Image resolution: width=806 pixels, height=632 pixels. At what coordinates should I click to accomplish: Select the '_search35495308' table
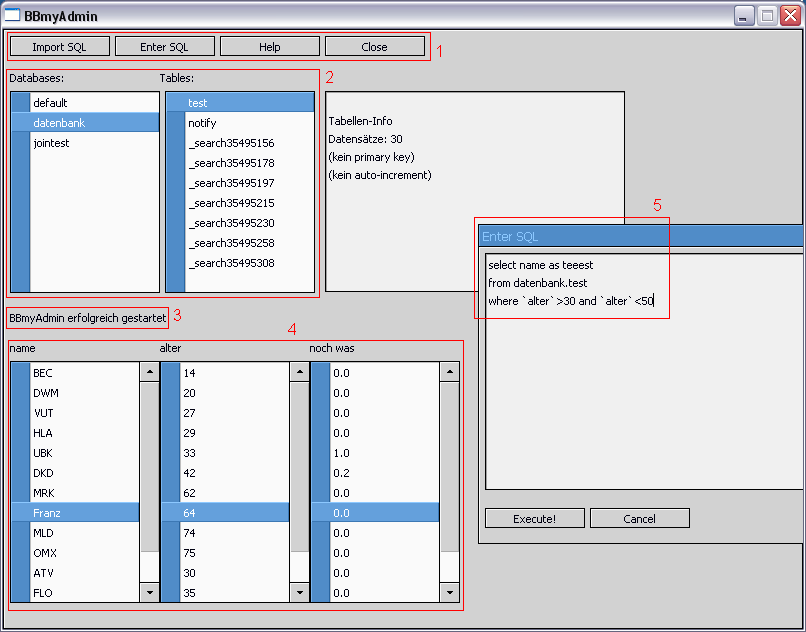tap(231, 263)
